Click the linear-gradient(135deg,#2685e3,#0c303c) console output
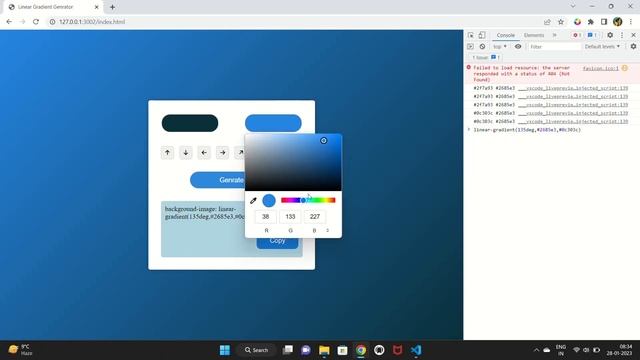The image size is (640, 360). 527,130
